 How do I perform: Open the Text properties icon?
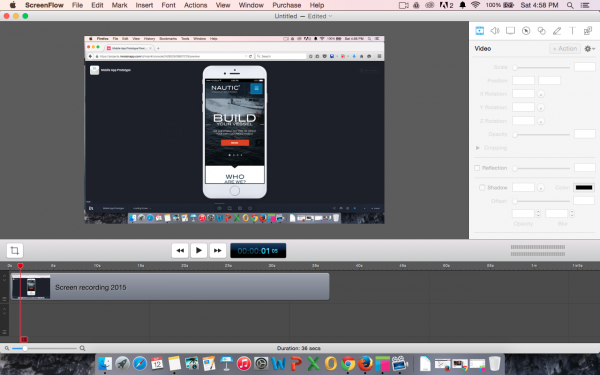(x=572, y=31)
